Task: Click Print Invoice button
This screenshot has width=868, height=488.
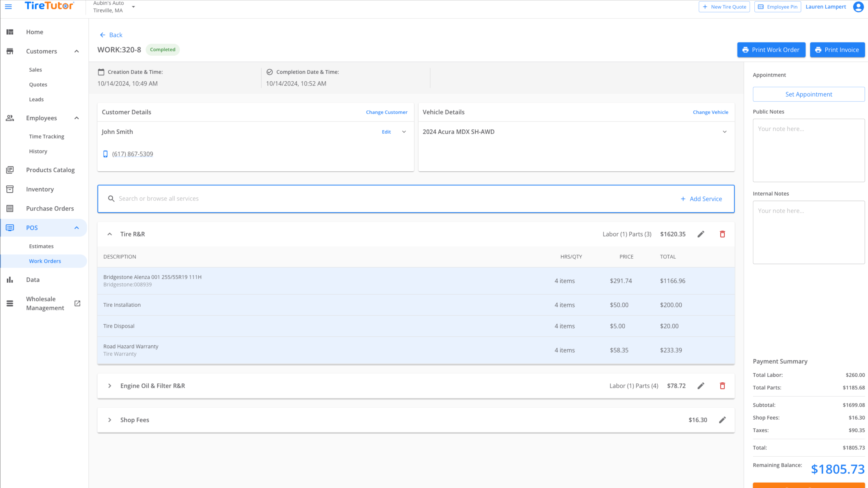Action: pos(837,50)
